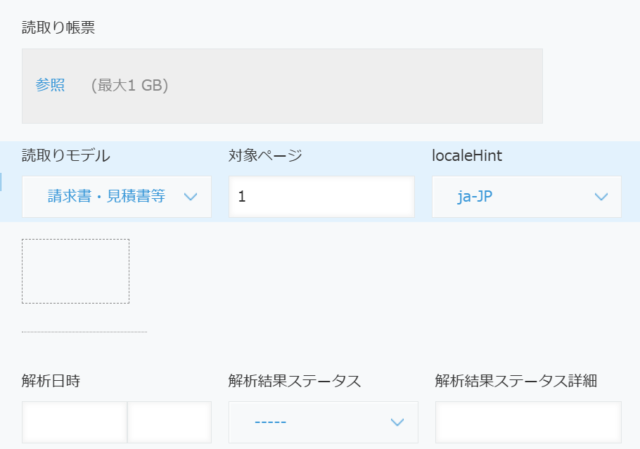
Task: Click the chevron arrow in 解析結果ステータス dropdown
Action: pyautogui.click(x=397, y=422)
